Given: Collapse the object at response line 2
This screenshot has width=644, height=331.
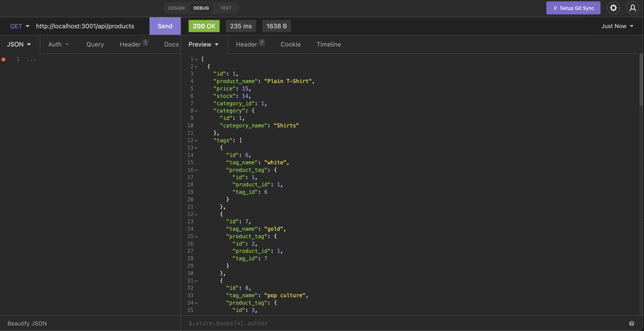Looking at the screenshot, I should (196, 67).
